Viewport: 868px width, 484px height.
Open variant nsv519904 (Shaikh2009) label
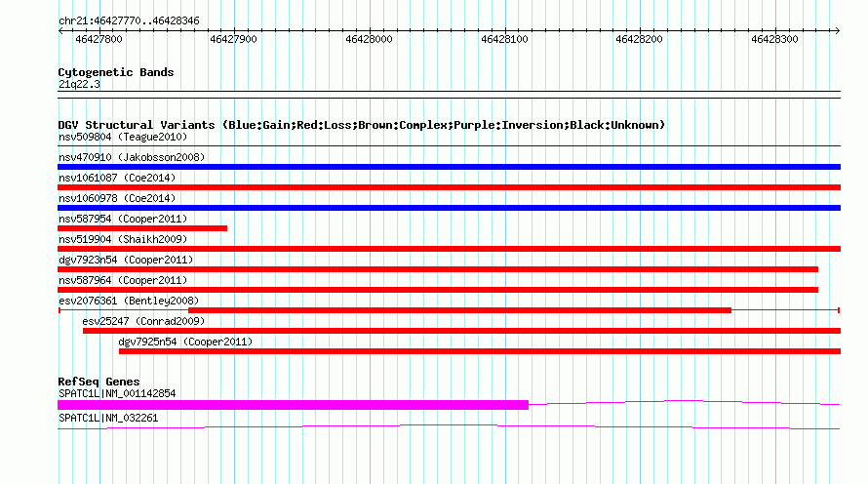click(x=123, y=239)
